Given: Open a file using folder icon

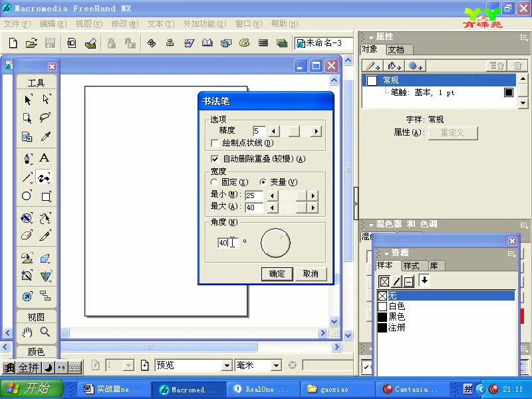Looking at the screenshot, I should click(31, 43).
